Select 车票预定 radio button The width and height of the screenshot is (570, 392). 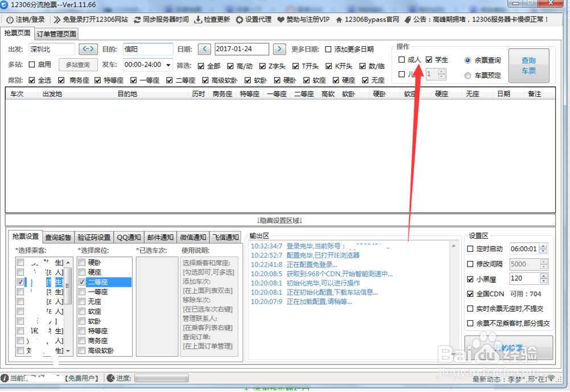click(x=468, y=76)
